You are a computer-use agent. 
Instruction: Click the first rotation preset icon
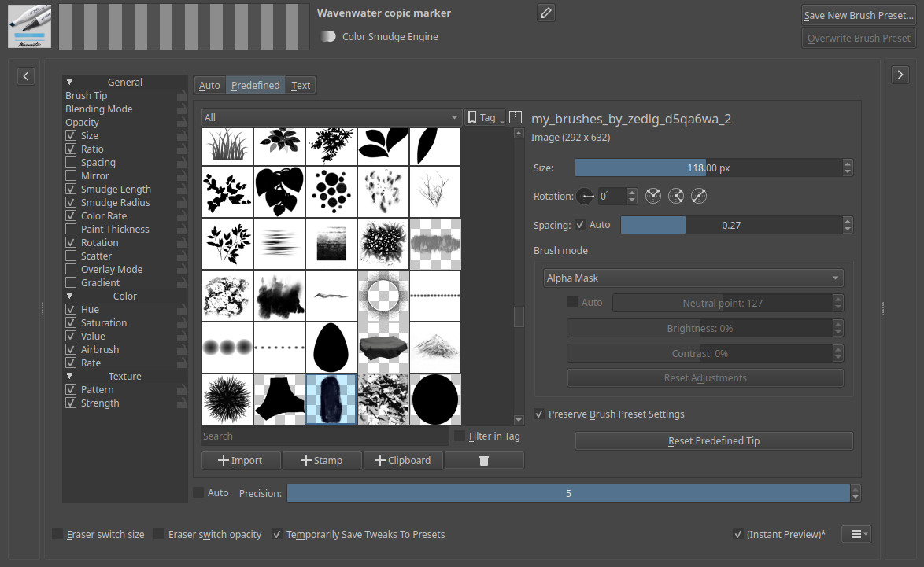coord(652,197)
